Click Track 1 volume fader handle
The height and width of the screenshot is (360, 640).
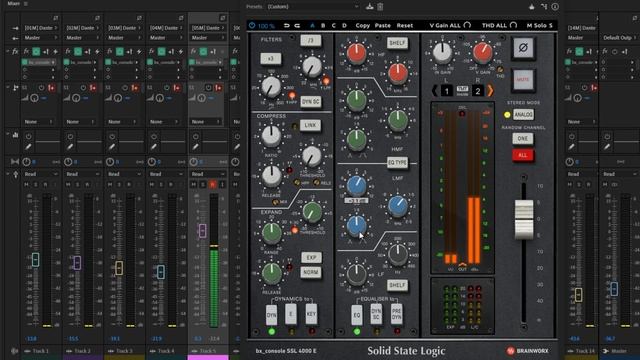(x=36, y=260)
